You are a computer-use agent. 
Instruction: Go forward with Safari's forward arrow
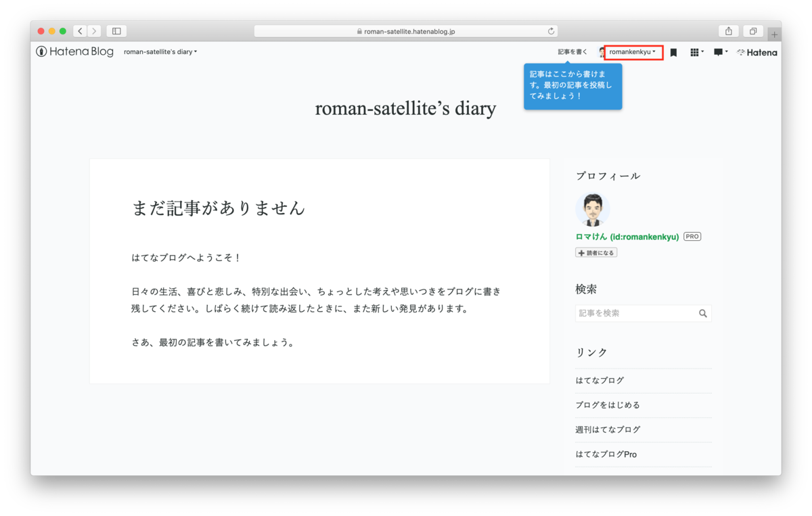pyautogui.click(x=94, y=31)
